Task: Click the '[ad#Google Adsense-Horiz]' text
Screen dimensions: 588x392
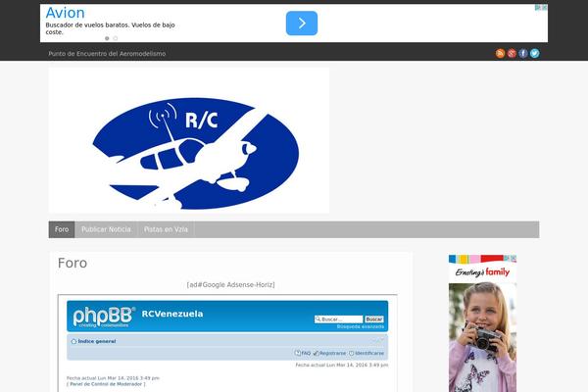Action: click(x=230, y=285)
